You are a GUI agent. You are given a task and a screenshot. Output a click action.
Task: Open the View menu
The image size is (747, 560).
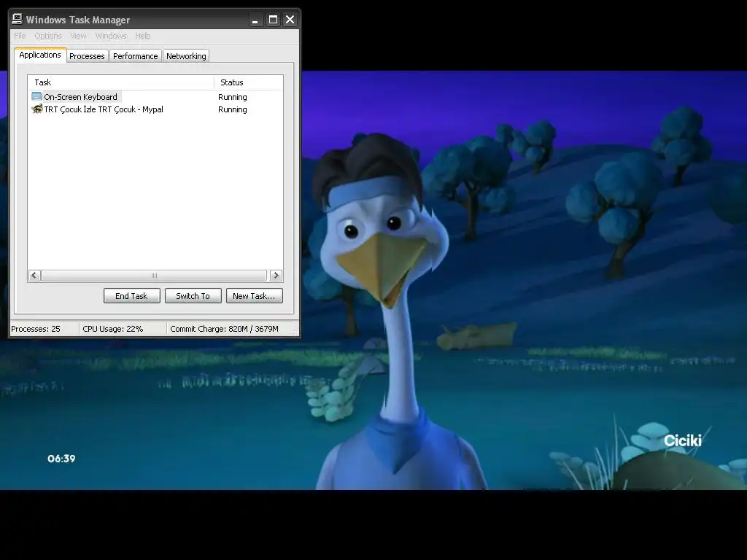[x=78, y=36]
